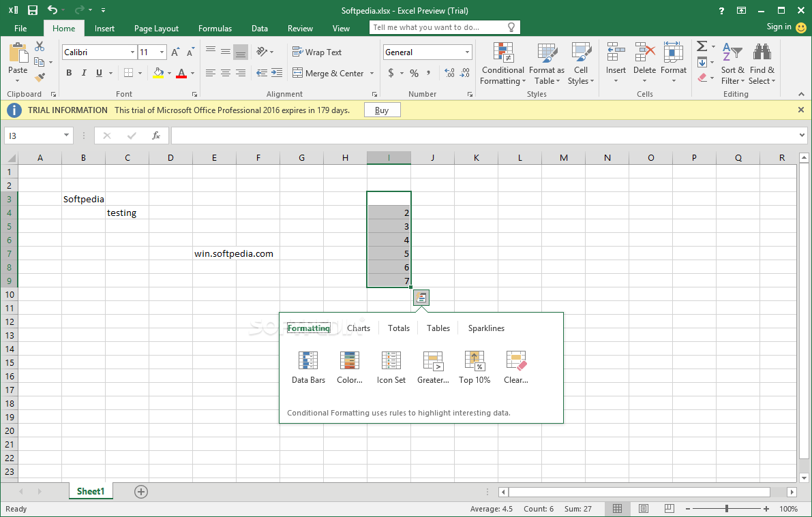Expand the Merge & Center options
Image resolution: width=812 pixels, height=517 pixels.
(x=372, y=73)
